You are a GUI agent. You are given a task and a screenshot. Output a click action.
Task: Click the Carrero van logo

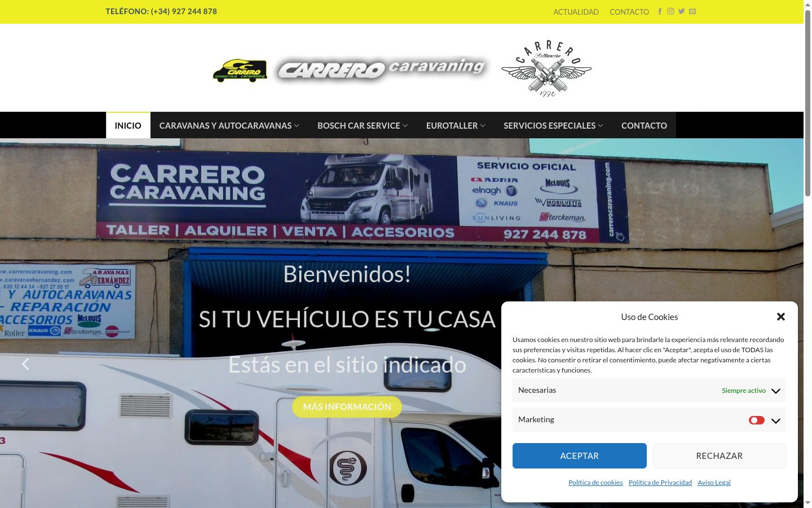click(x=240, y=71)
